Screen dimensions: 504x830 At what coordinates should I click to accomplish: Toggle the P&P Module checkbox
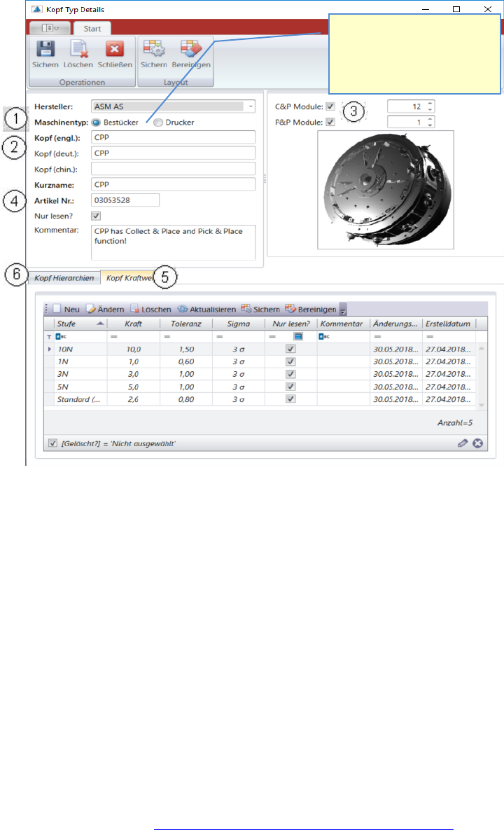tap(330, 123)
